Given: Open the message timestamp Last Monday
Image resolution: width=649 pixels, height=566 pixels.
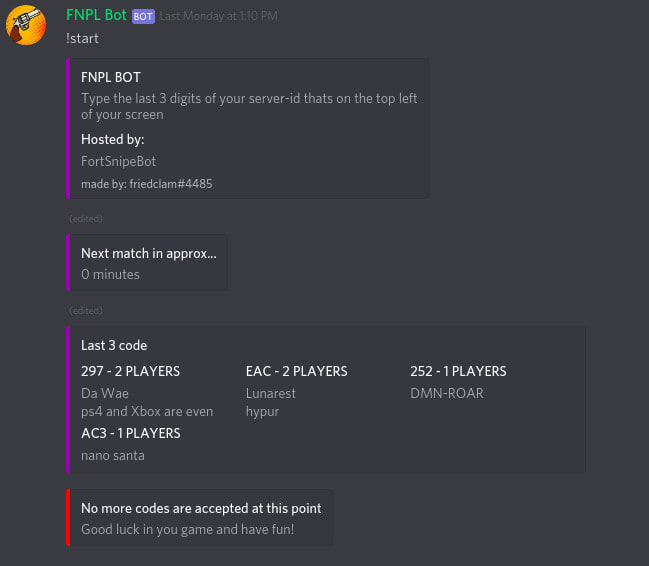Looking at the screenshot, I should click(219, 16).
